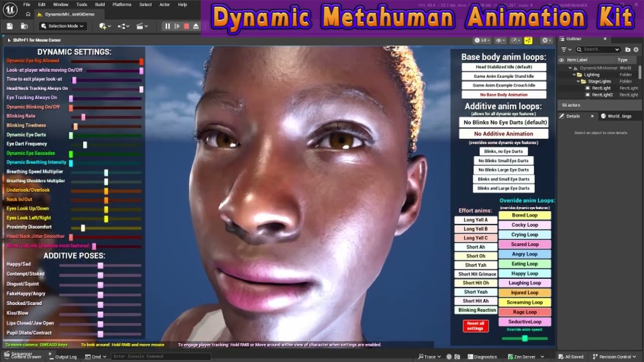The width and height of the screenshot is (644, 362).
Task: Select No Additive Animation button
Action: (504, 134)
